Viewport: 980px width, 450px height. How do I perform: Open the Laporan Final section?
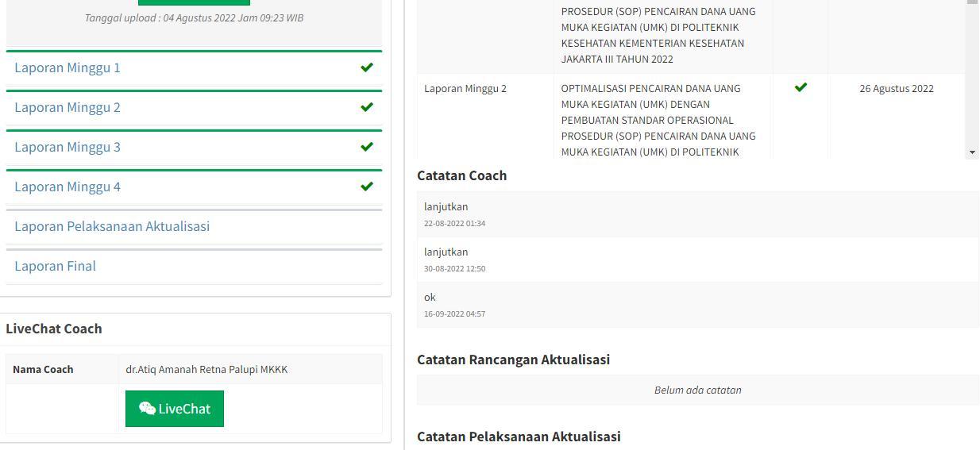click(55, 267)
